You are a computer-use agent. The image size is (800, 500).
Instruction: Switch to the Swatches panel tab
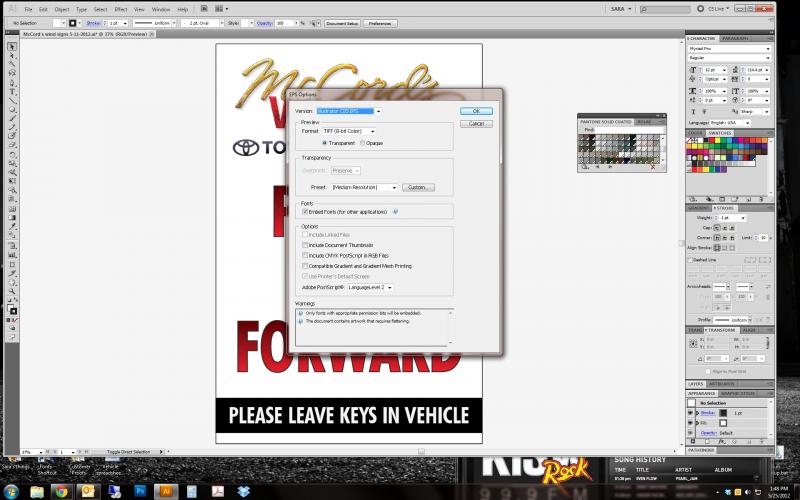tap(720, 133)
